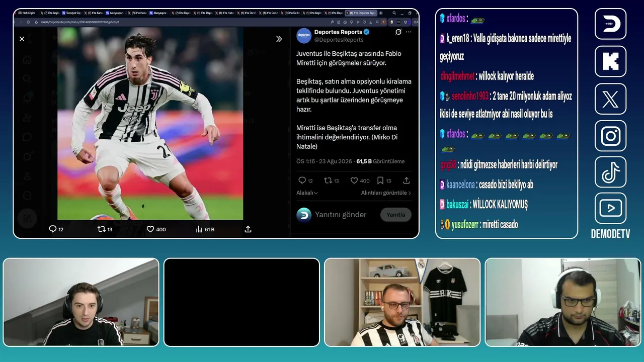Click the X logo in the social column

[x=610, y=99]
